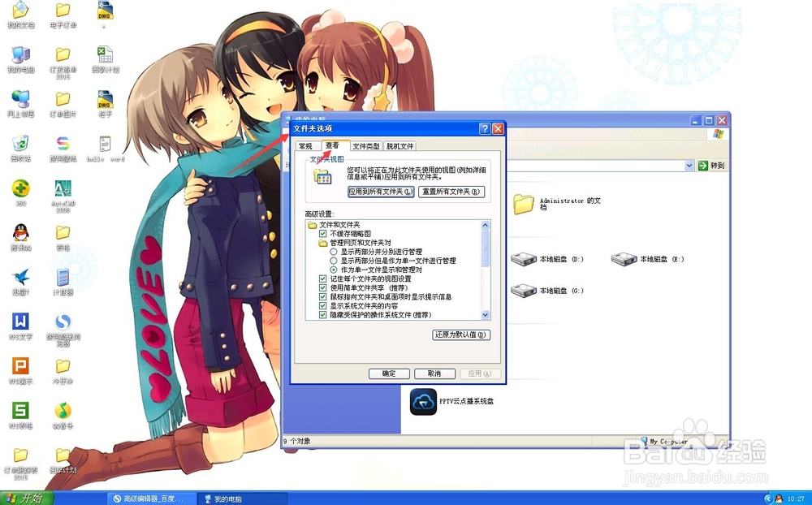812x505 pixels.
Task: Click scroll-down arrow of advanced settings list
Action: pyautogui.click(x=486, y=315)
